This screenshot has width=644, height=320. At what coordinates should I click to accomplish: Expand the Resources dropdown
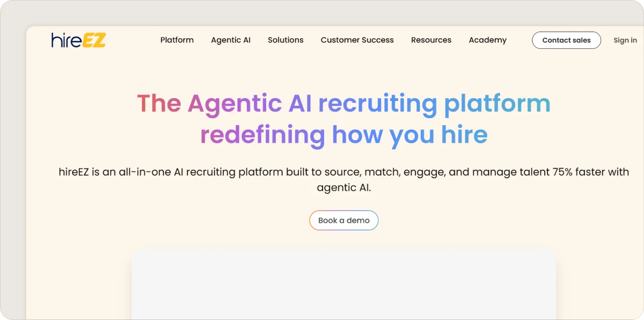[x=431, y=40]
